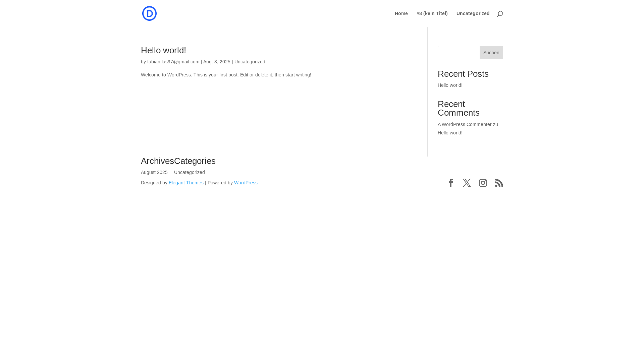Click the Recent Posts heading
Screen dimensions: 644x362
pyautogui.click(x=463, y=74)
